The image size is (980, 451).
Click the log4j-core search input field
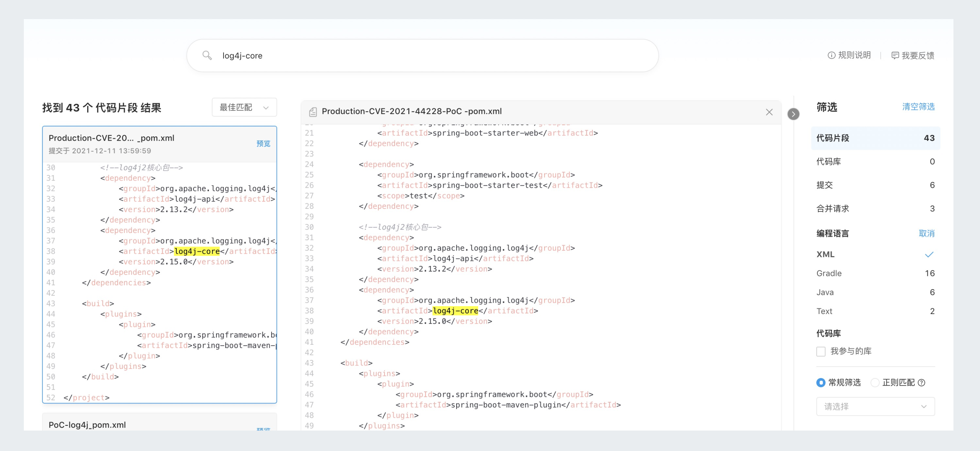(422, 56)
